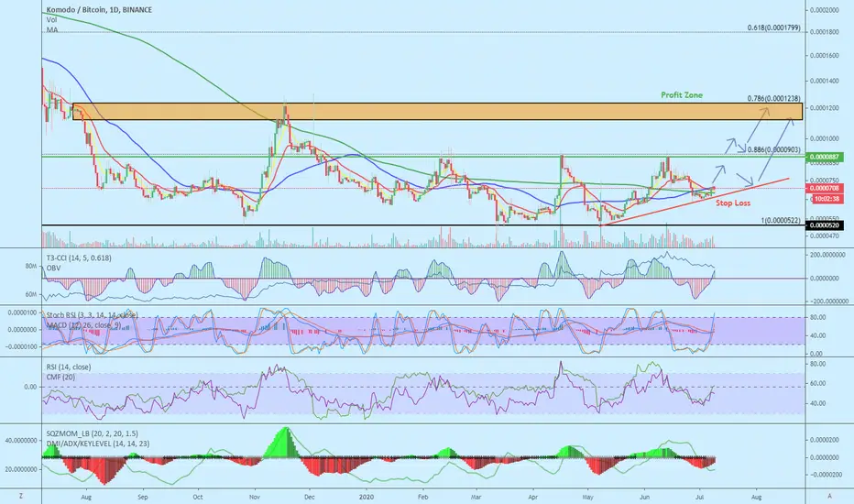Click the 'Z' timezone button bottom-left
The image size is (854, 504).
coord(21,496)
